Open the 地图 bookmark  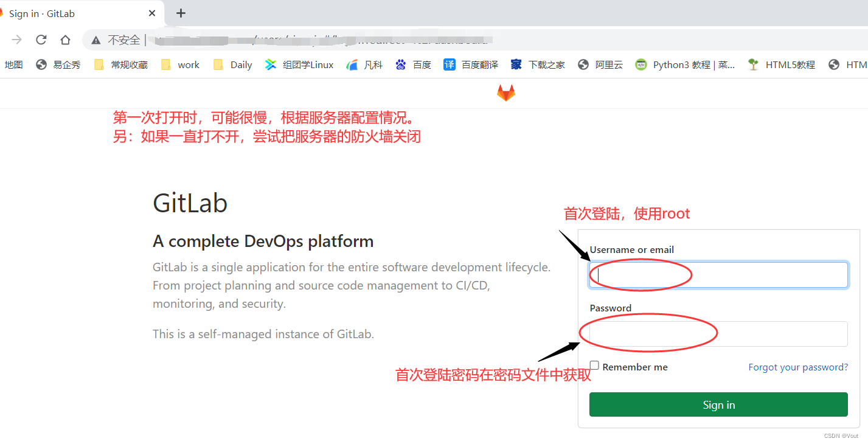[13, 64]
